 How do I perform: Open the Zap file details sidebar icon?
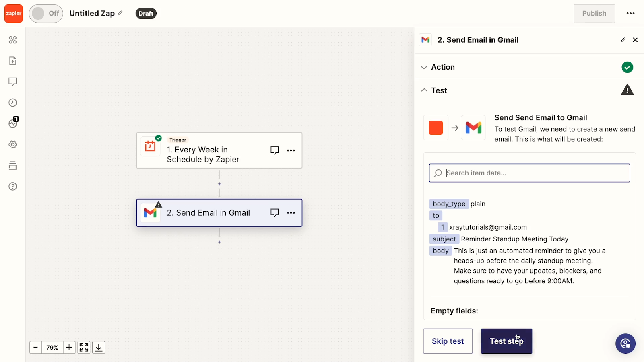(13, 61)
